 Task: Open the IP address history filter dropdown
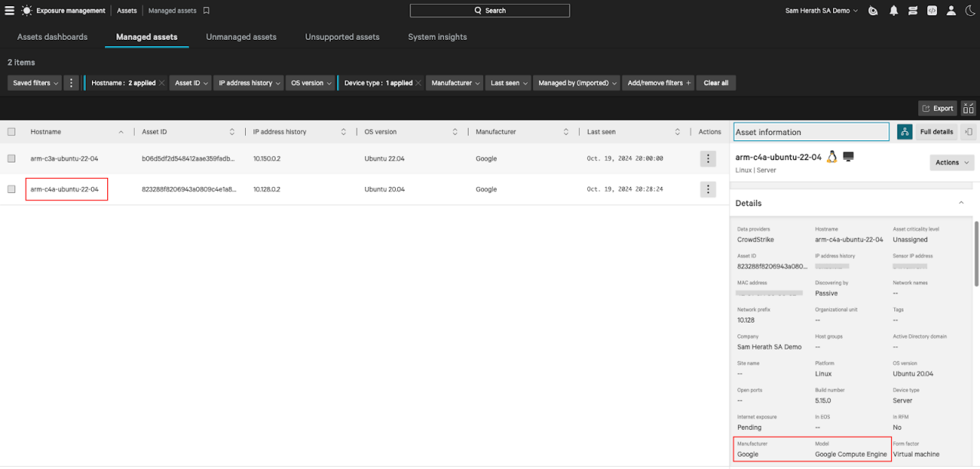[x=249, y=83]
